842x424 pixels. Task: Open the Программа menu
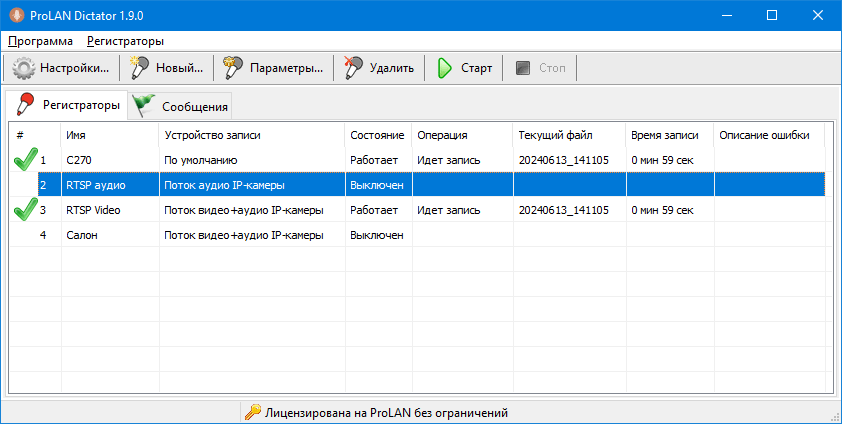click(x=40, y=41)
